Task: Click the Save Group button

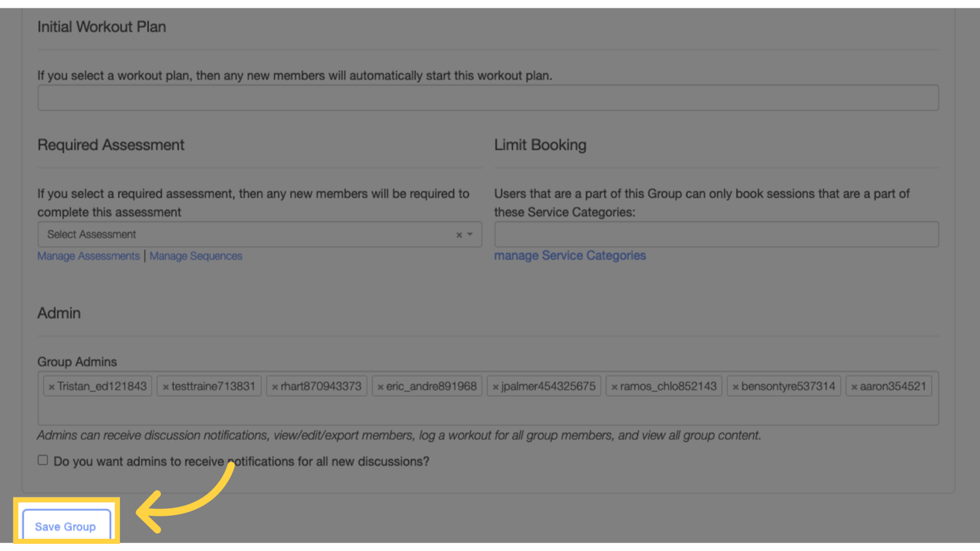Action: tap(65, 526)
